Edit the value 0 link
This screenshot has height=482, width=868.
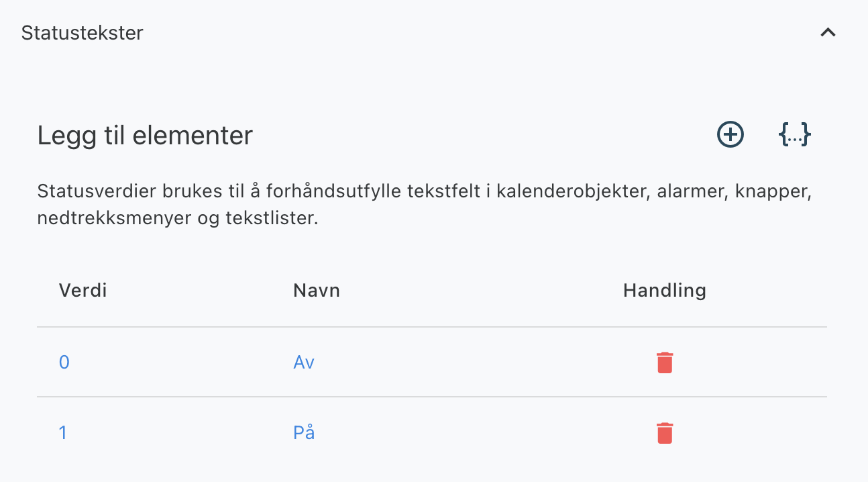(64, 363)
